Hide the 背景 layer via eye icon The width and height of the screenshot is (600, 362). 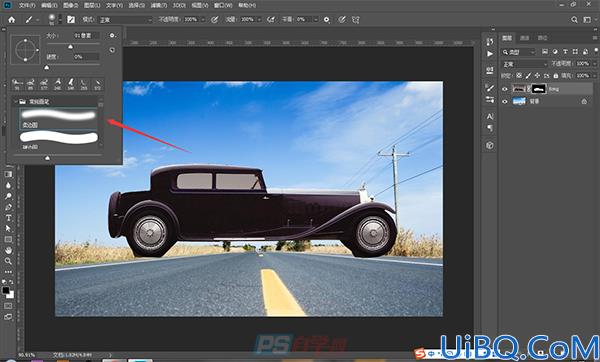[x=505, y=101]
